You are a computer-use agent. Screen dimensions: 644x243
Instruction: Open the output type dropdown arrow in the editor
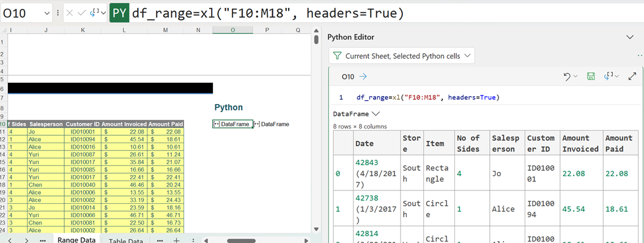pos(617,77)
